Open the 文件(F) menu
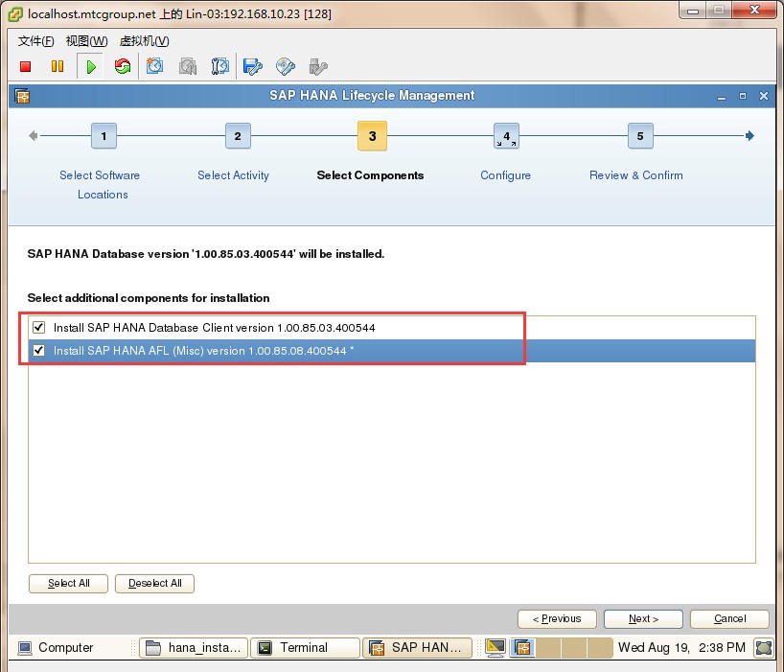The image size is (784, 672). [x=36, y=41]
